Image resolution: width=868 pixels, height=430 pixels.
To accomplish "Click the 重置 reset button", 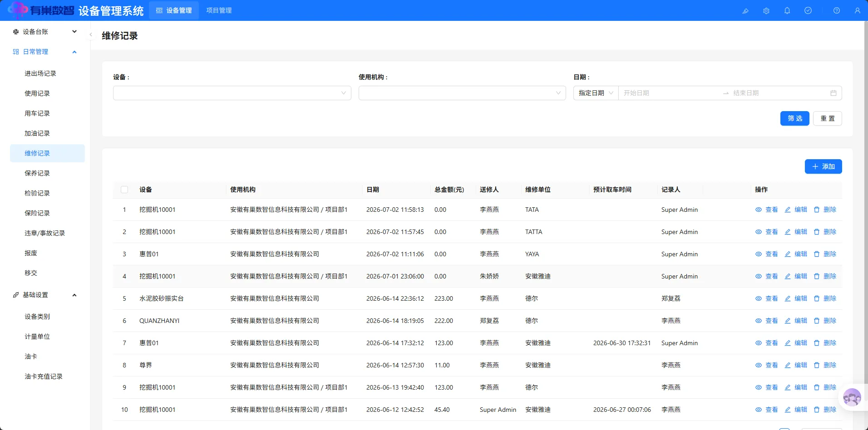I will [x=828, y=118].
